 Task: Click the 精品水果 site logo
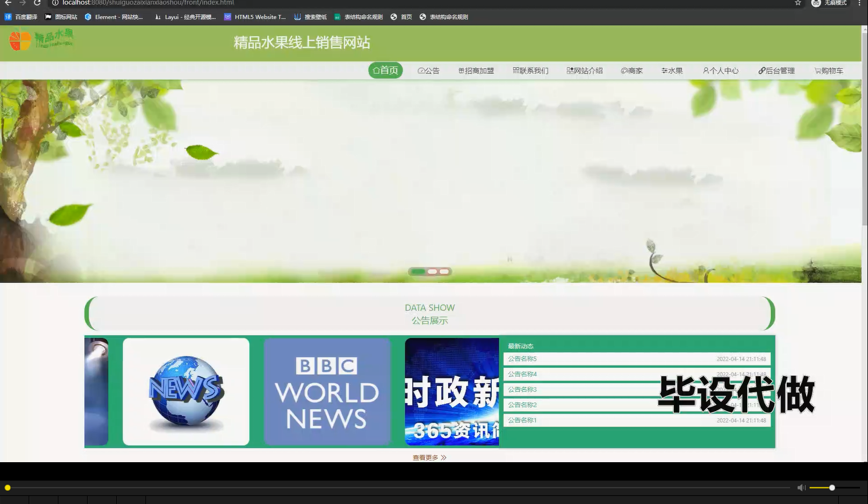40,40
